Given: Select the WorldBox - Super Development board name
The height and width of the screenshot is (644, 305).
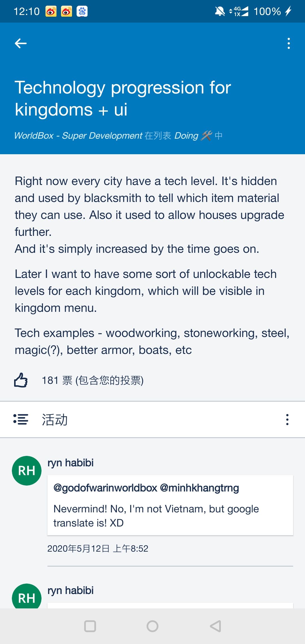Looking at the screenshot, I should coord(78,136).
